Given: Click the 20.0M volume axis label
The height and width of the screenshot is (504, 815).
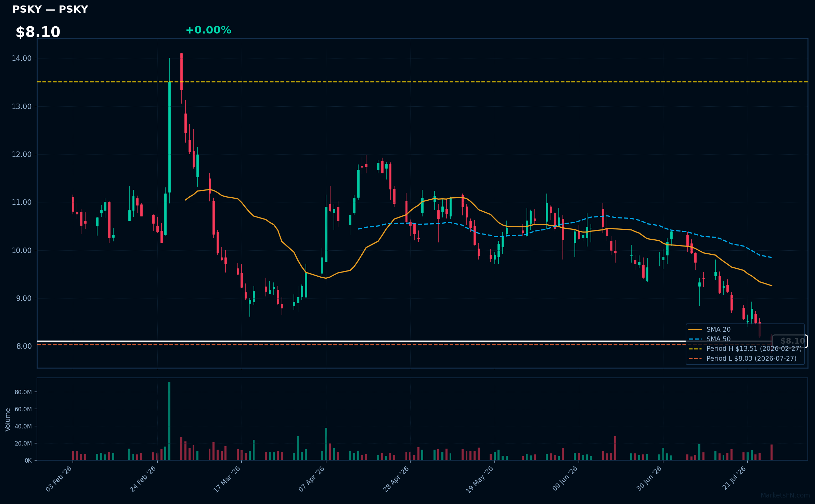Looking at the screenshot, I should (x=23, y=443).
